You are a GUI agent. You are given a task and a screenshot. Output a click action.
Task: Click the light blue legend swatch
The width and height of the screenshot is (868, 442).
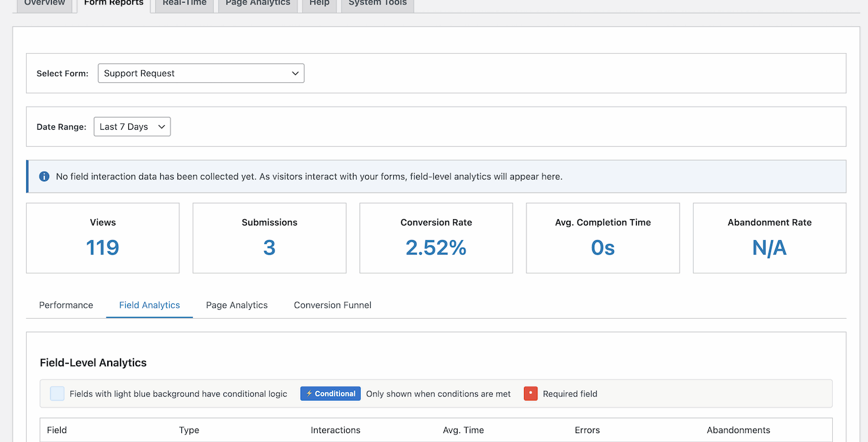click(57, 393)
